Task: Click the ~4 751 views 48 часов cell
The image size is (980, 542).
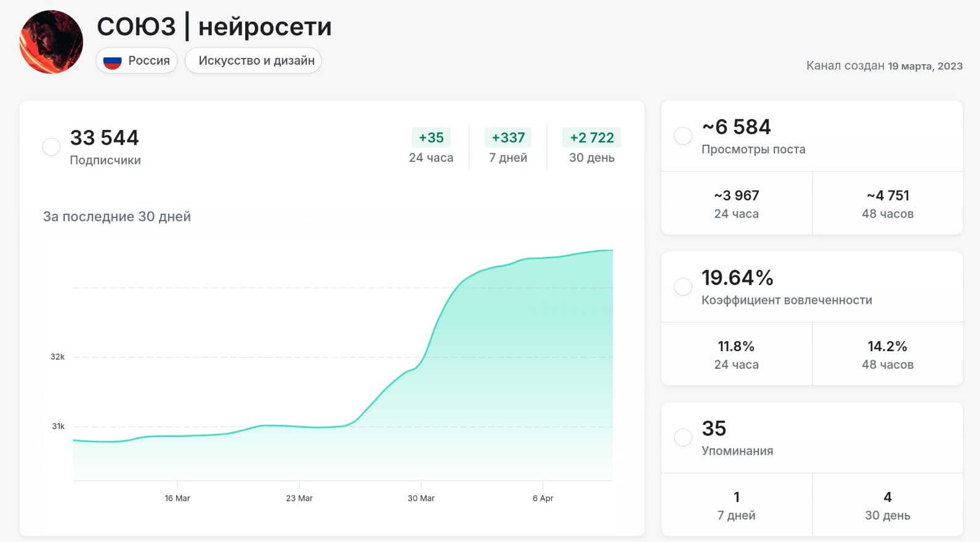Action: (888, 203)
